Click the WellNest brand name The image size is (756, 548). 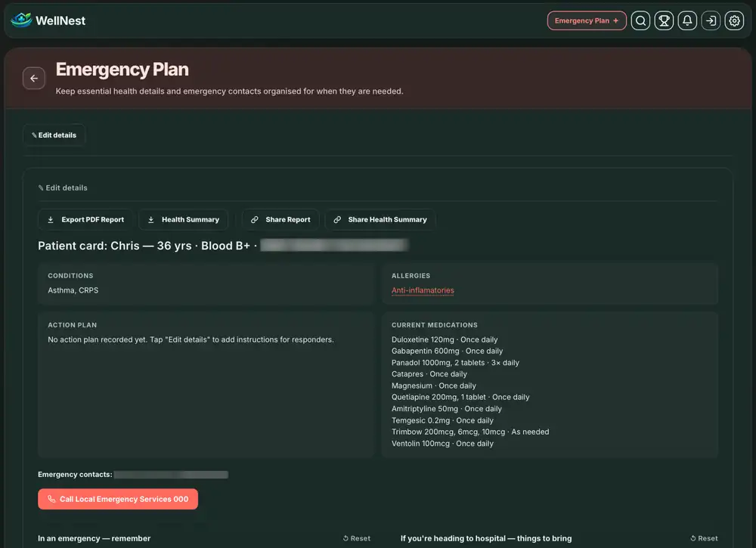point(60,20)
